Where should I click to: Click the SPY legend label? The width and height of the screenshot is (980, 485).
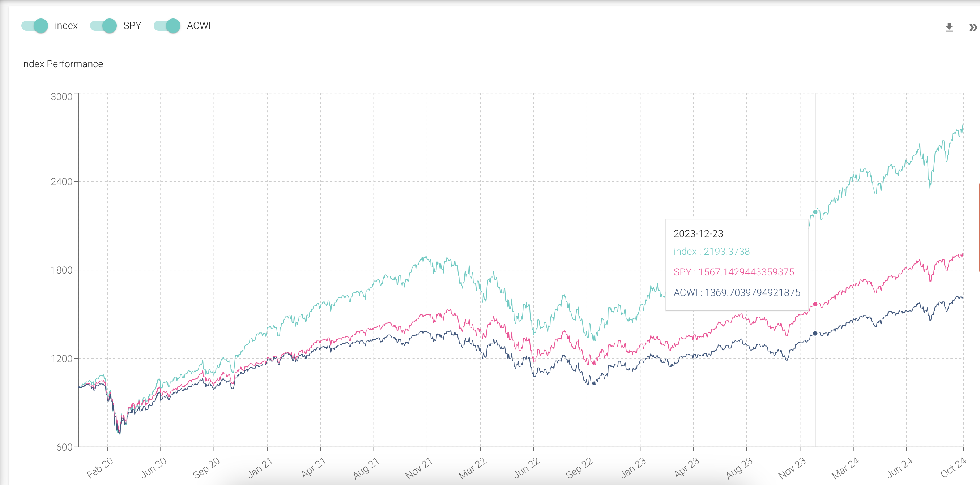coord(132,26)
